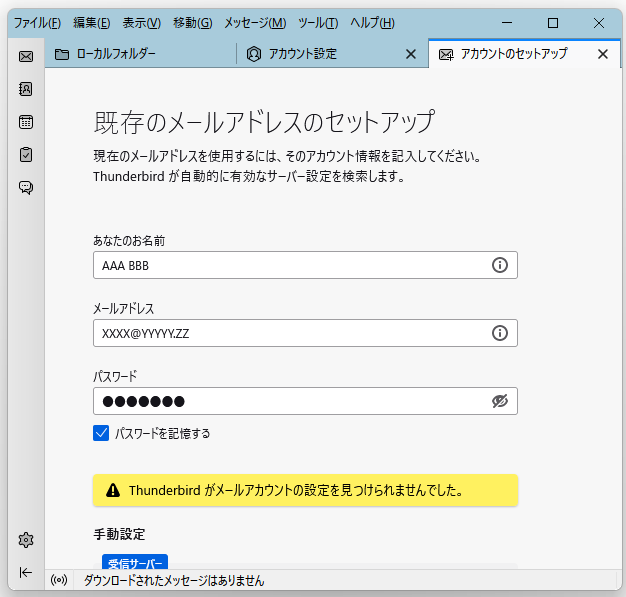Screen dimensions: 626x597
Task: Close the Thunderbird window
Action: coord(599,23)
